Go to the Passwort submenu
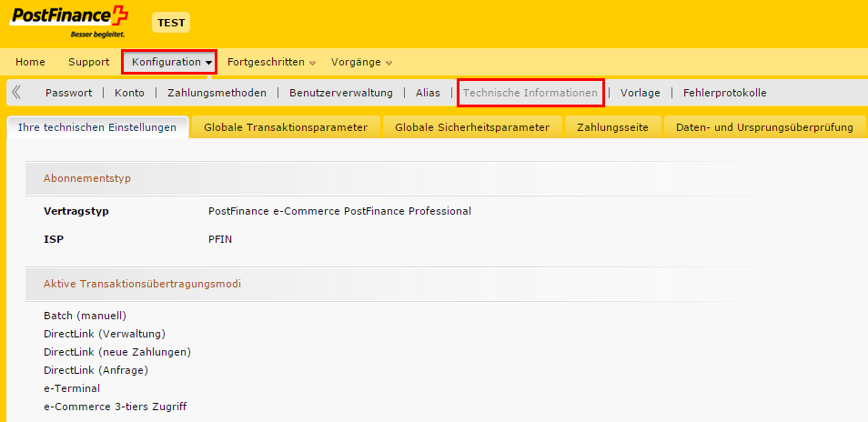 [68, 93]
